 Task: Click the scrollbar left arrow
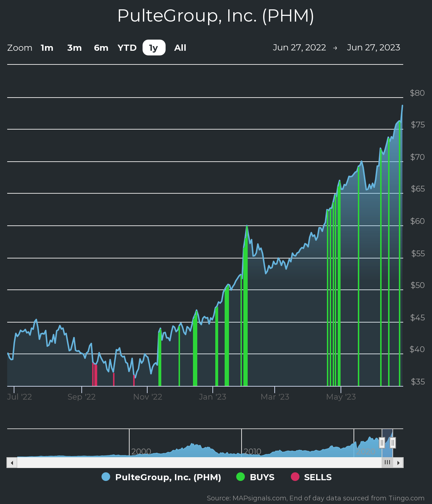point(12,463)
